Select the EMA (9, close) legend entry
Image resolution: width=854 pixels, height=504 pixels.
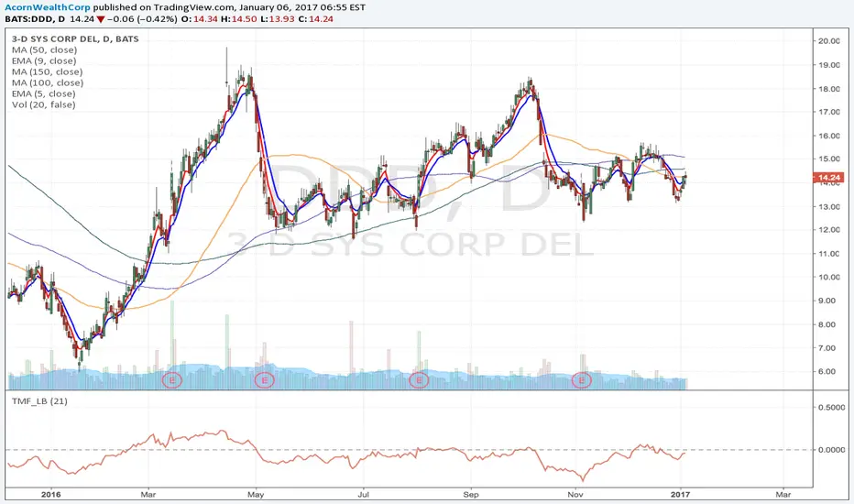coord(44,61)
